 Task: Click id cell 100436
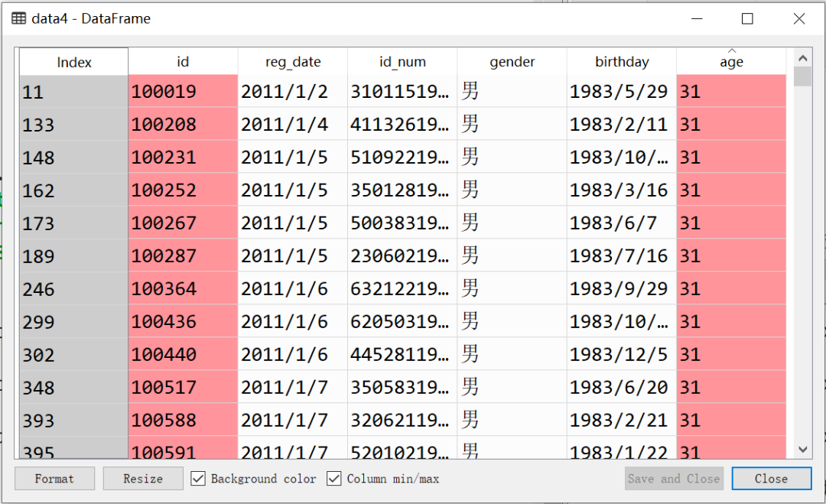click(x=183, y=321)
